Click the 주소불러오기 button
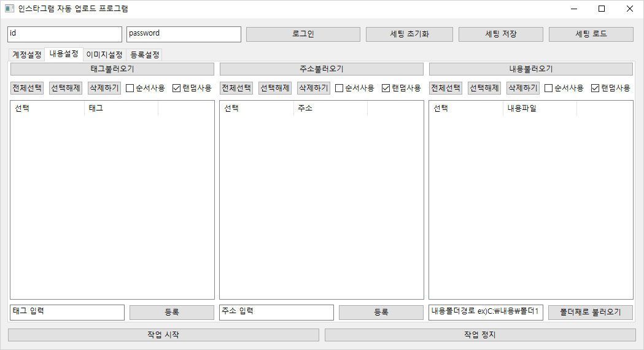644x350 pixels. tap(322, 69)
